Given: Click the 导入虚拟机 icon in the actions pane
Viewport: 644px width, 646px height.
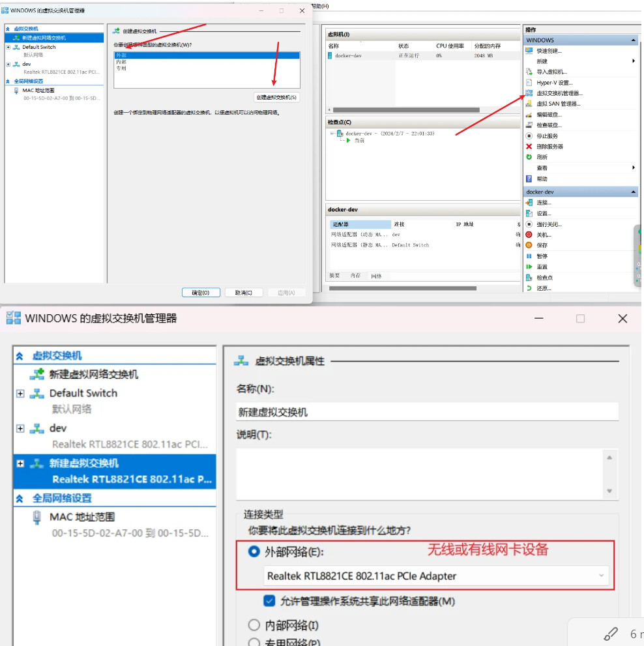Looking at the screenshot, I should tap(529, 72).
